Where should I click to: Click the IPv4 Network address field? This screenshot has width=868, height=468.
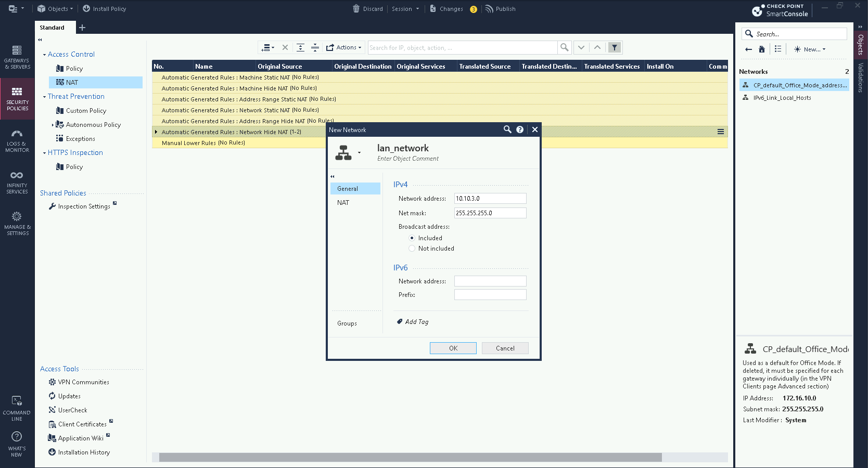click(x=490, y=199)
